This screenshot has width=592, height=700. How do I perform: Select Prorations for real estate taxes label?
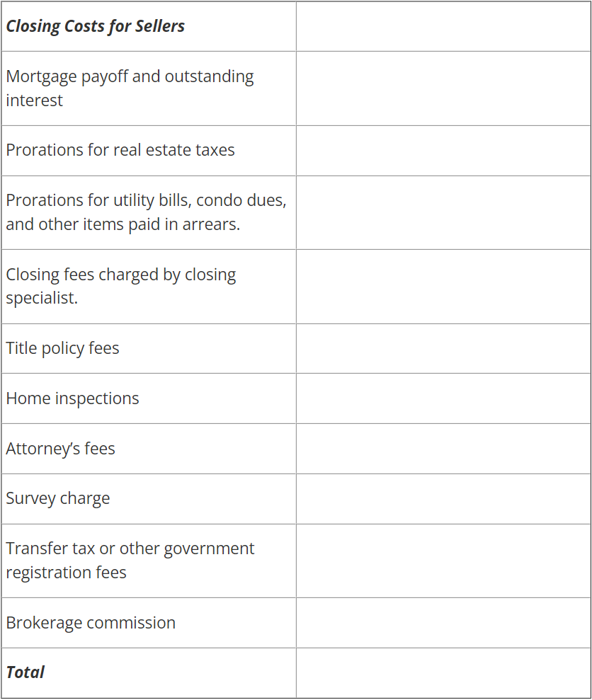[x=120, y=151]
